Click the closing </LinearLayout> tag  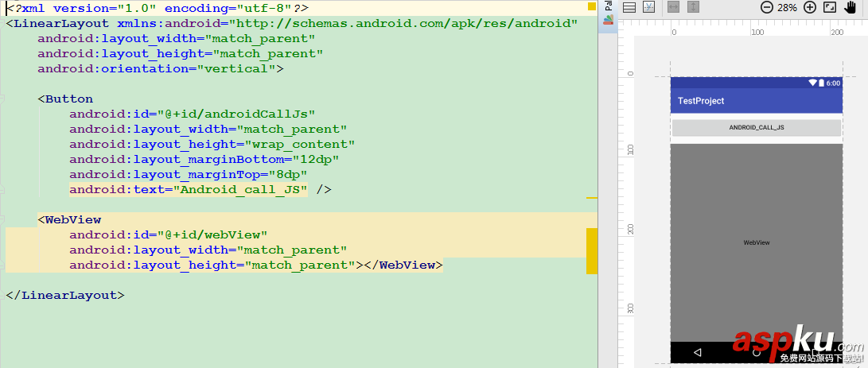(x=65, y=295)
